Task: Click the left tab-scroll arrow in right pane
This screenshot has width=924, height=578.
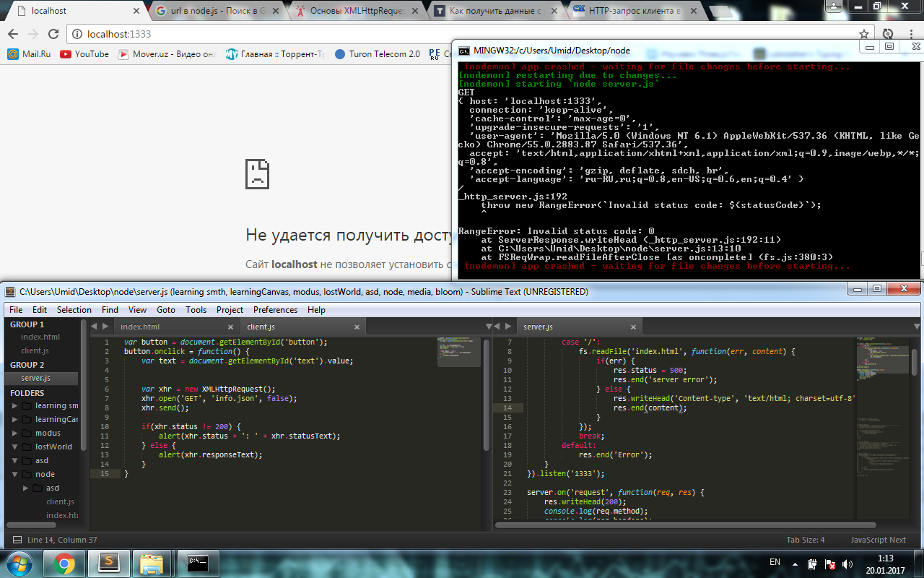Action: 497,327
